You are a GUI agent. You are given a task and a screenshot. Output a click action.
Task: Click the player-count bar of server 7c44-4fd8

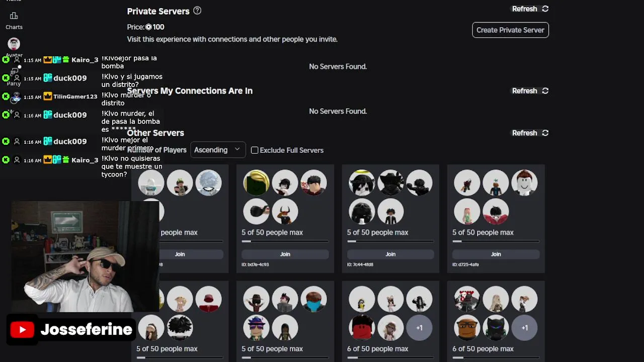390,241
